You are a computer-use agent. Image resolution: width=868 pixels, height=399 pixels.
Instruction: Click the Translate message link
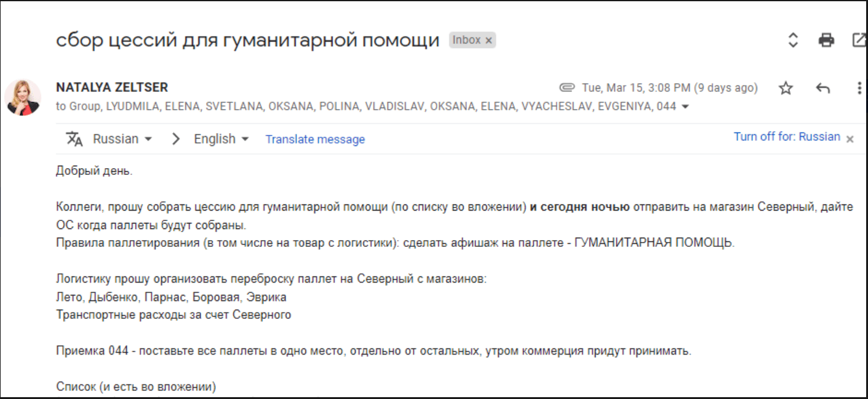315,139
